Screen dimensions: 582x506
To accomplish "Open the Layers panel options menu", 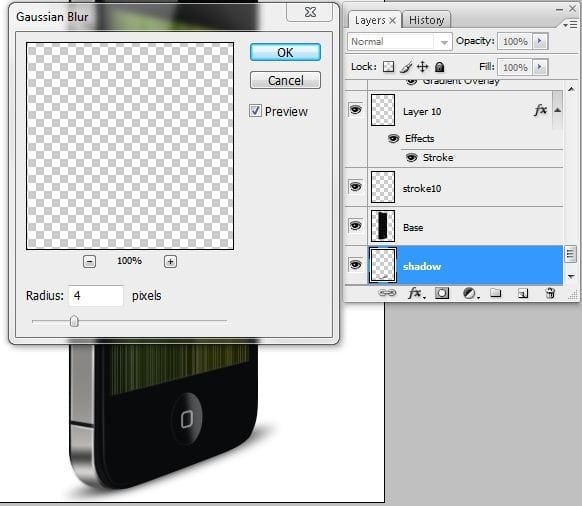I will [570, 25].
